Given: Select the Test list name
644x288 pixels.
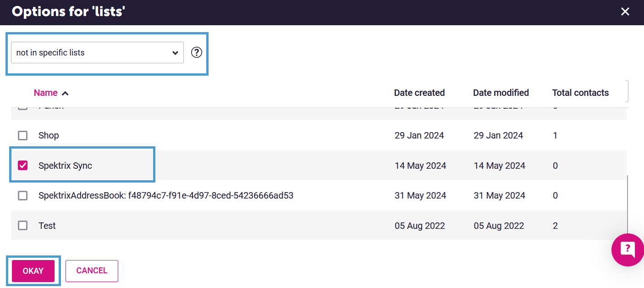Looking at the screenshot, I should pos(47,226).
